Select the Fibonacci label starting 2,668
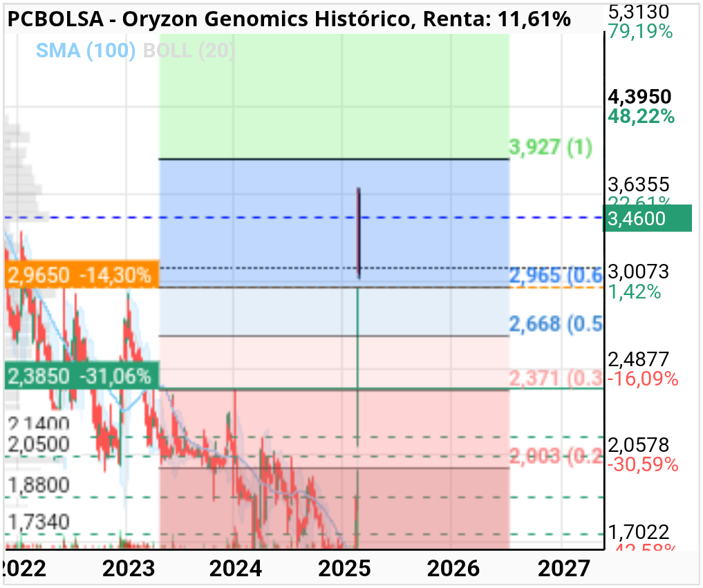The image size is (703, 588). click(x=556, y=323)
